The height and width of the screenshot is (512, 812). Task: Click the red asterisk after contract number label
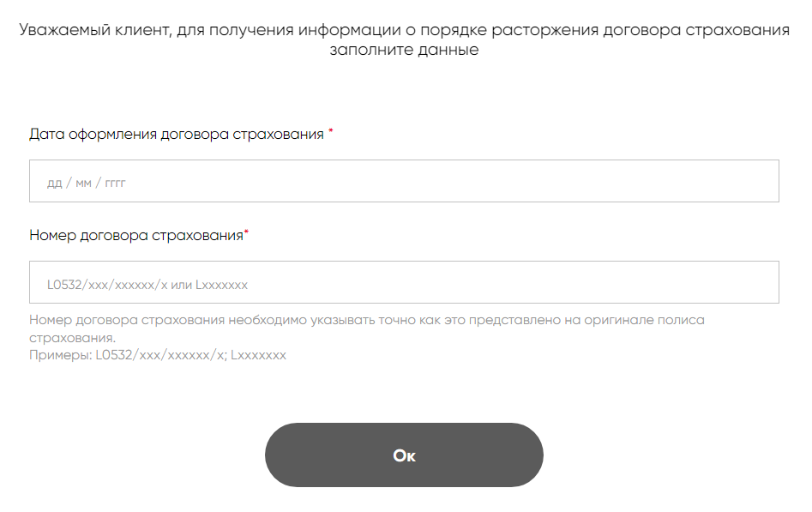pyautogui.click(x=247, y=233)
